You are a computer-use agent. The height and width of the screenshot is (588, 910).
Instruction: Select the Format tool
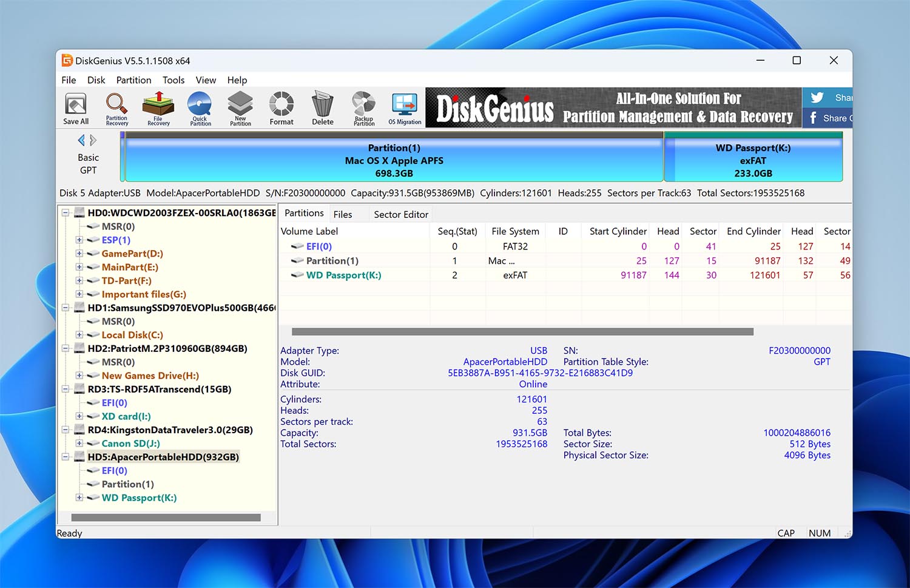click(x=281, y=107)
